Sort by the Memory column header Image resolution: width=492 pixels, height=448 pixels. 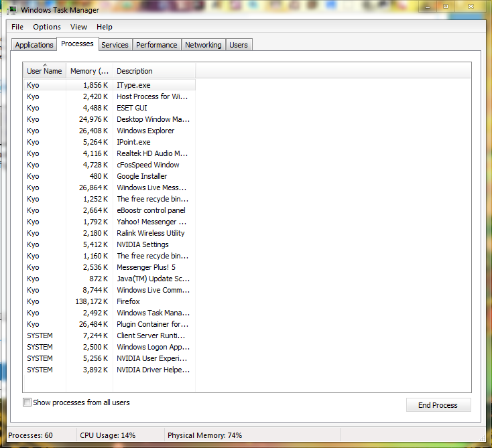pyautogui.click(x=89, y=71)
